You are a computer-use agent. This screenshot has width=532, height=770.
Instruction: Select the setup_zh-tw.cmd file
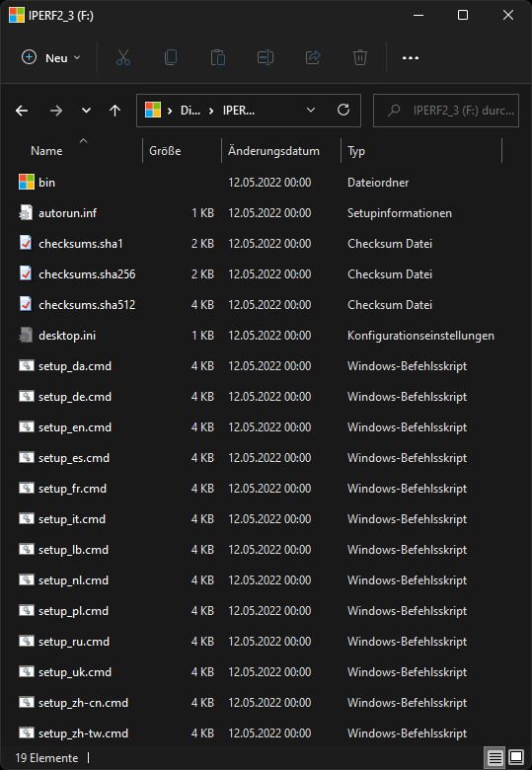pyautogui.click(x=83, y=733)
